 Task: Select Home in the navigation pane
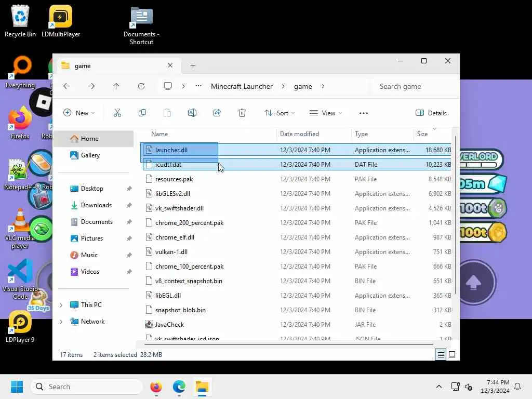tap(94, 139)
